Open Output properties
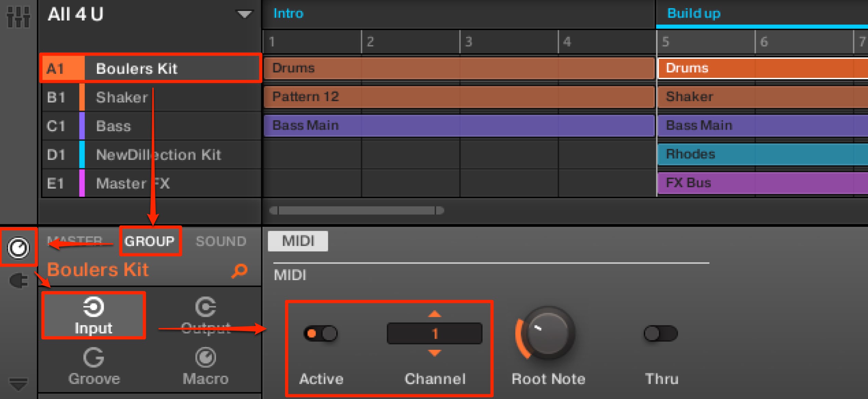Viewport: 868px width, 399px height. (206, 316)
